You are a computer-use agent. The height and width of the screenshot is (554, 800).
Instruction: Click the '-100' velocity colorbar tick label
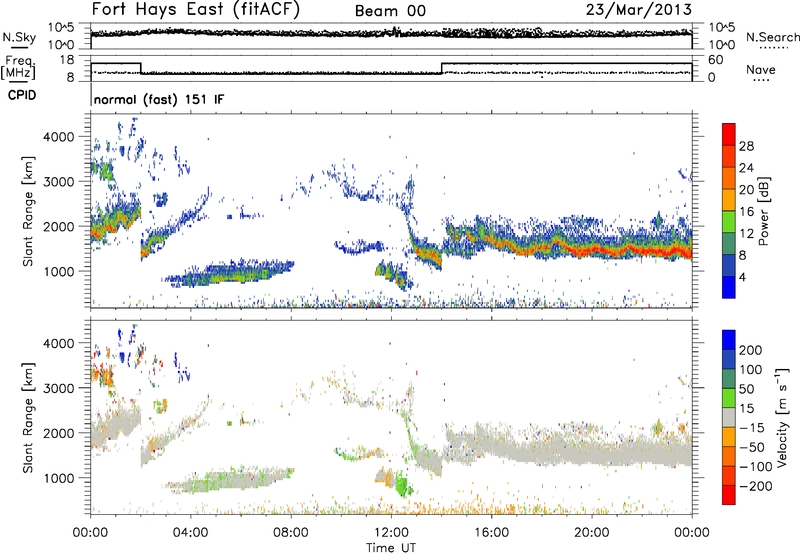point(756,466)
